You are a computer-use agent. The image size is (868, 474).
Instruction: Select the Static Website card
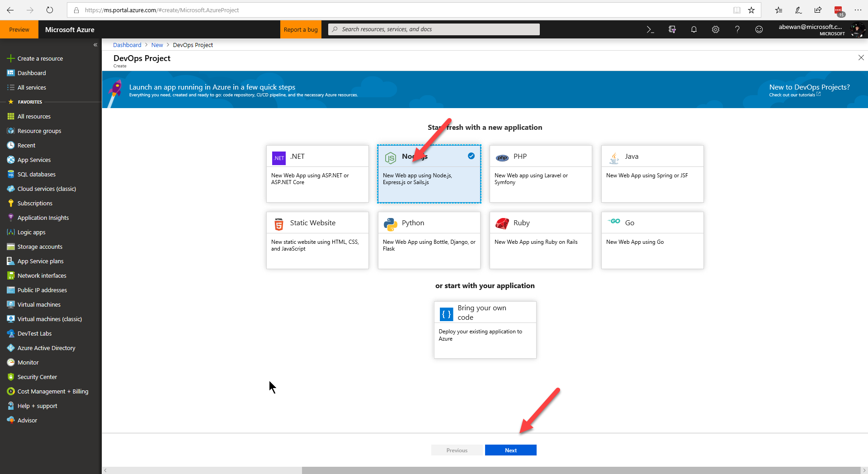click(317, 240)
